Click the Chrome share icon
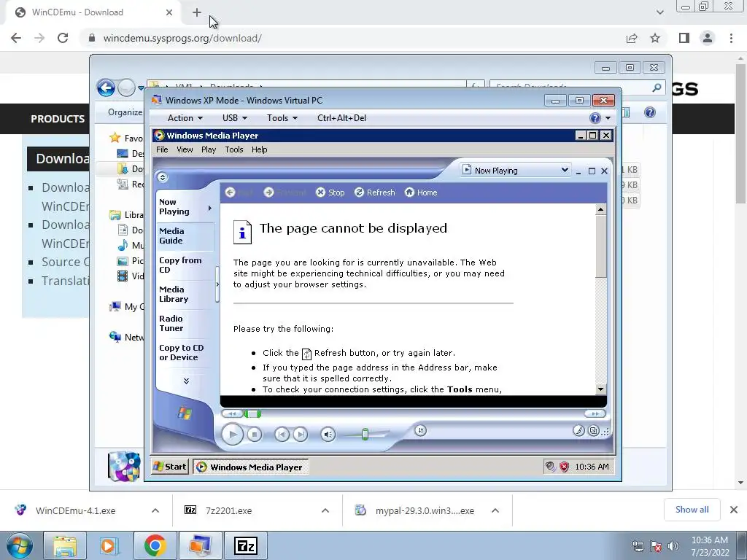This screenshot has width=747, height=560. coord(632,38)
